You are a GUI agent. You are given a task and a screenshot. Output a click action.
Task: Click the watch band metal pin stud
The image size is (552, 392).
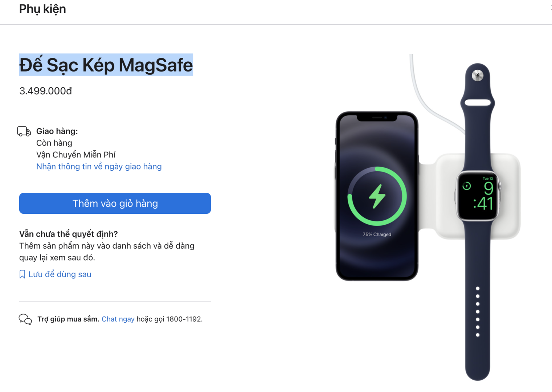[478, 75]
